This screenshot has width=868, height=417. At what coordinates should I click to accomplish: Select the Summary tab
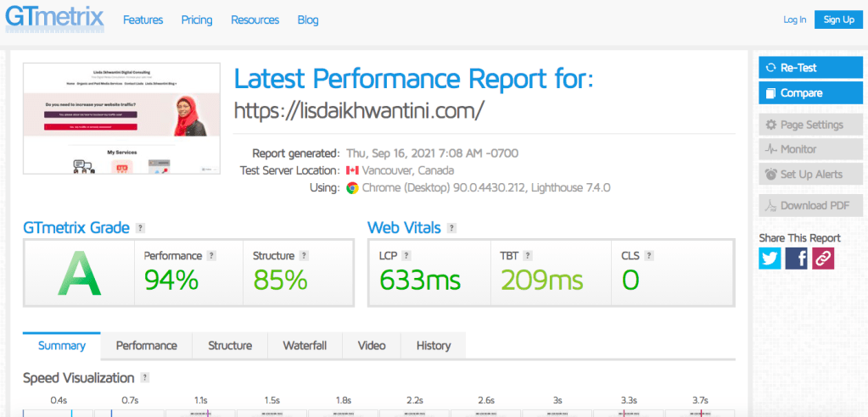coord(61,346)
